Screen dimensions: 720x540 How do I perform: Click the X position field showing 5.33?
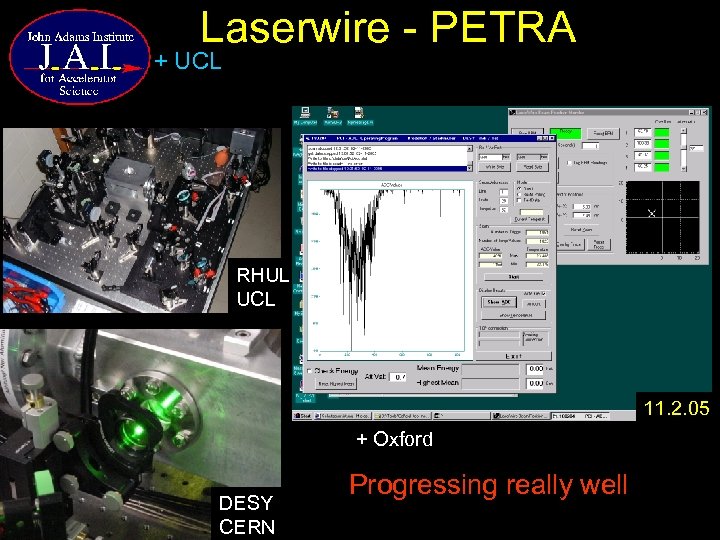coord(582,207)
